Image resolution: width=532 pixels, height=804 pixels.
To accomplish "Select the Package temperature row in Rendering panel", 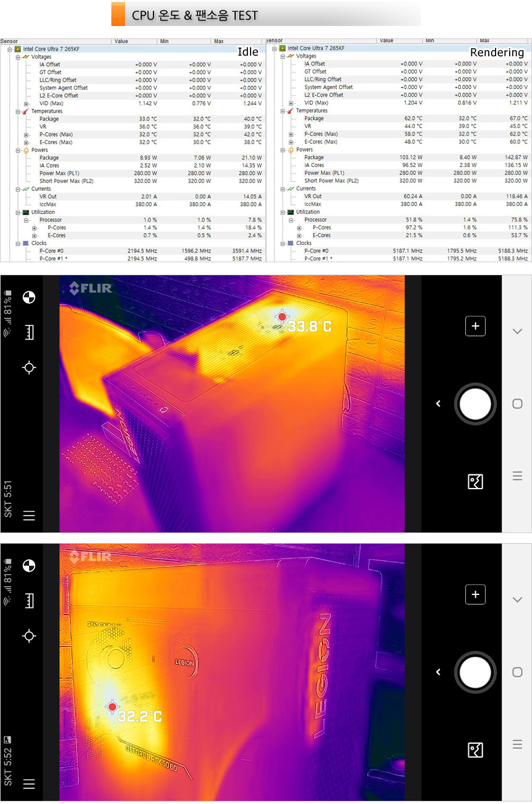I will 314,118.
